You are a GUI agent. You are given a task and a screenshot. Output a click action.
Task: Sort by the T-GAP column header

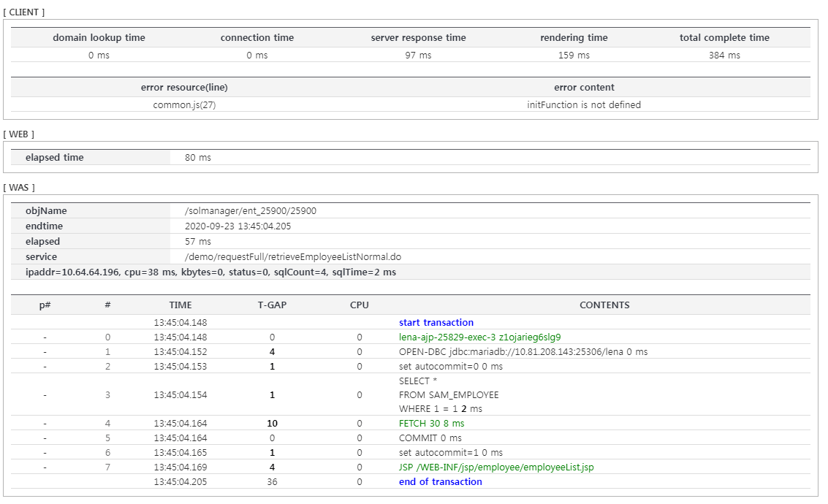tap(271, 305)
